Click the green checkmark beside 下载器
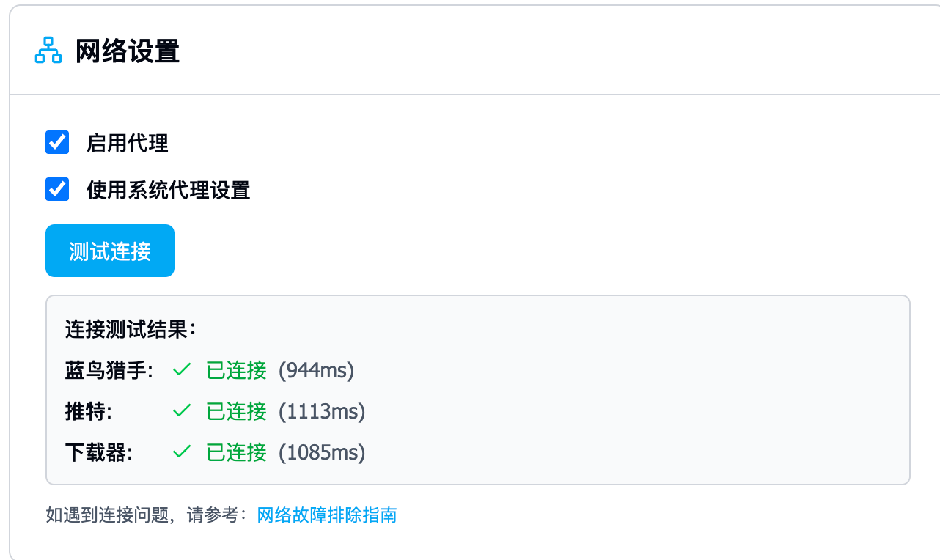 (x=181, y=453)
